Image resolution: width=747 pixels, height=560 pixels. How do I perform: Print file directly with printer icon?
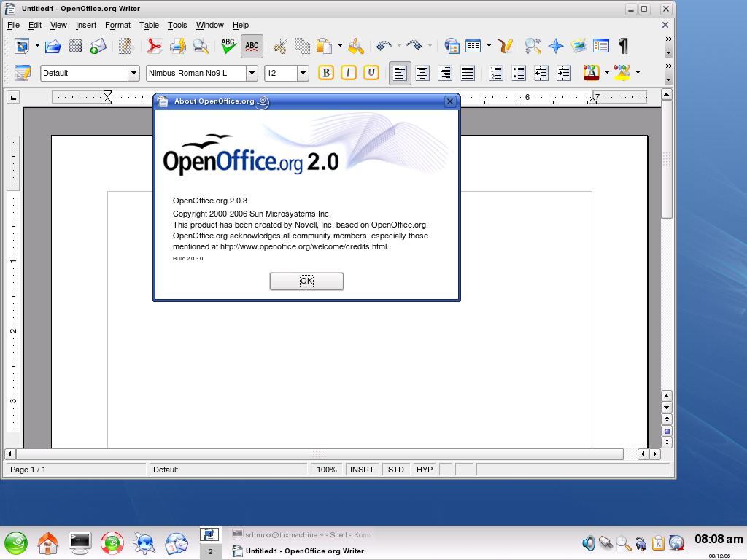pyautogui.click(x=178, y=46)
